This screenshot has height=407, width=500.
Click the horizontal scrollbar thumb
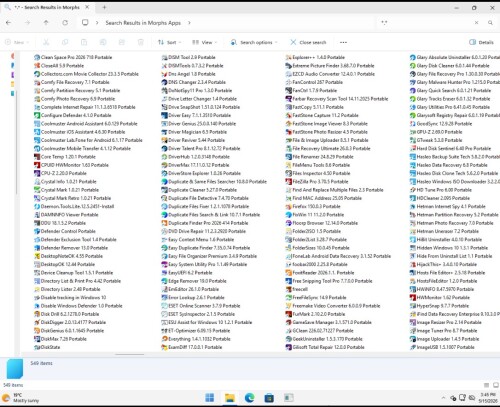pos(130,354)
